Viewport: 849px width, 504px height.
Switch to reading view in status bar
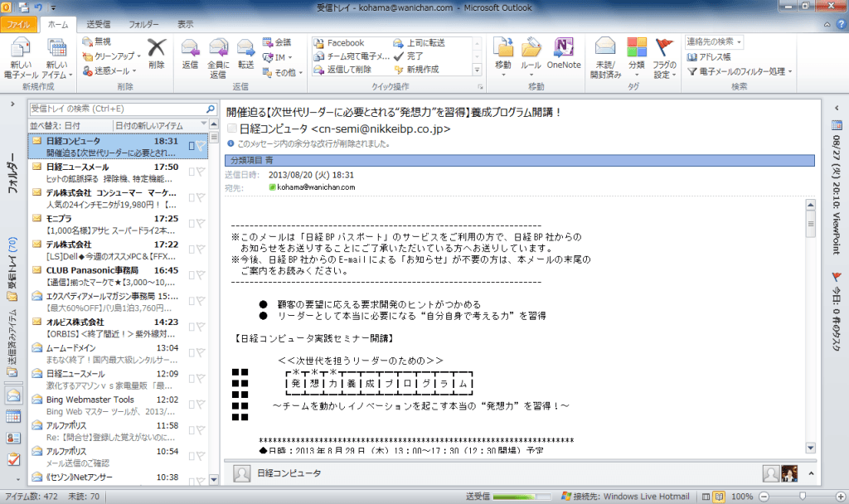pos(719,497)
